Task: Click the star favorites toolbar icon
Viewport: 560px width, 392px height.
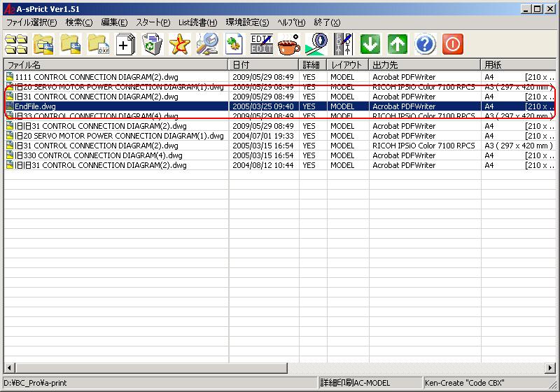Action: tap(179, 44)
